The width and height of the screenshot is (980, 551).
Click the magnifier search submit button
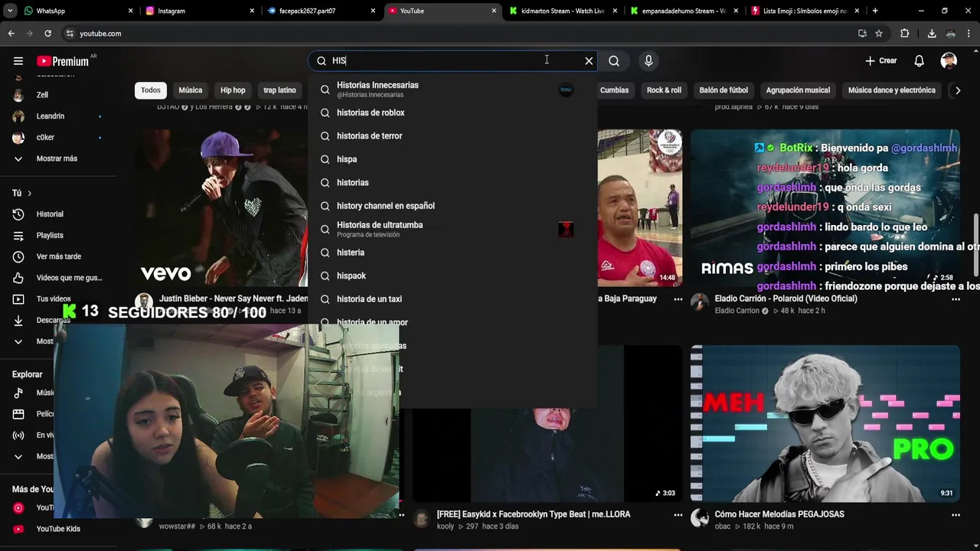click(614, 60)
